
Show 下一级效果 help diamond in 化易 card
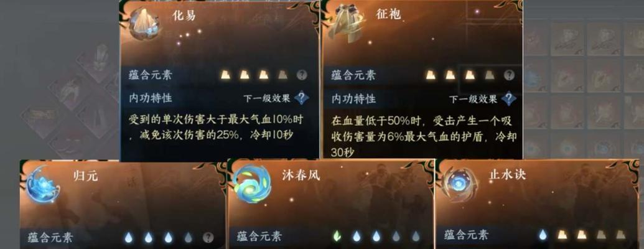pyautogui.click(x=302, y=98)
